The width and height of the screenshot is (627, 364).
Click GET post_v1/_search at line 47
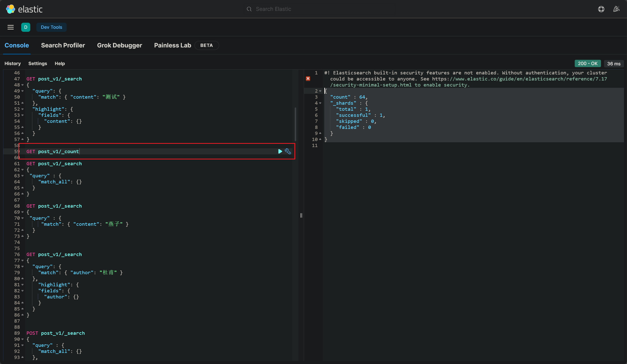pyautogui.click(x=54, y=79)
